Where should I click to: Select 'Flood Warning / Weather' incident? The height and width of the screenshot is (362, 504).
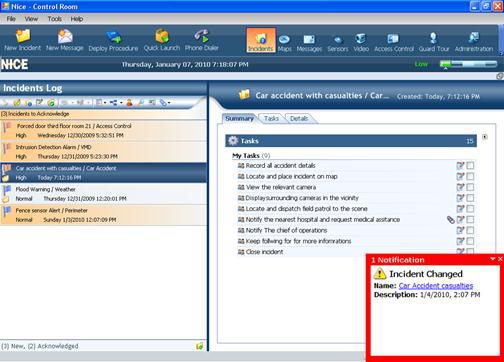tap(103, 194)
